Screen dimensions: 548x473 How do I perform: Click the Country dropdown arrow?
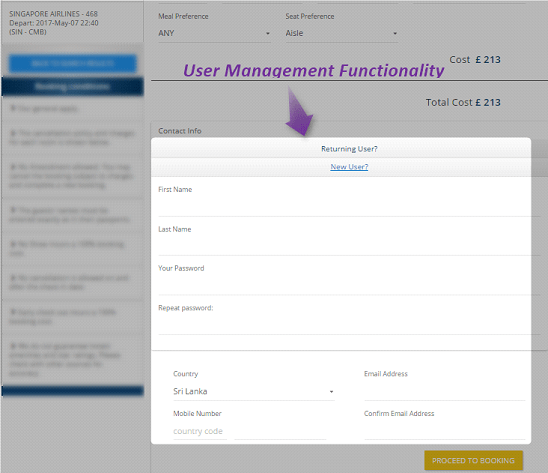(331, 392)
